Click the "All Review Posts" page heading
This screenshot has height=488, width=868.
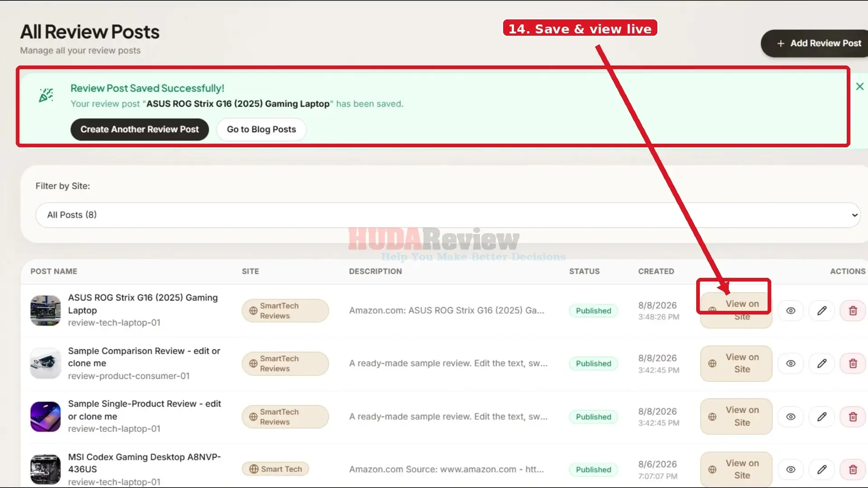click(90, 32)
